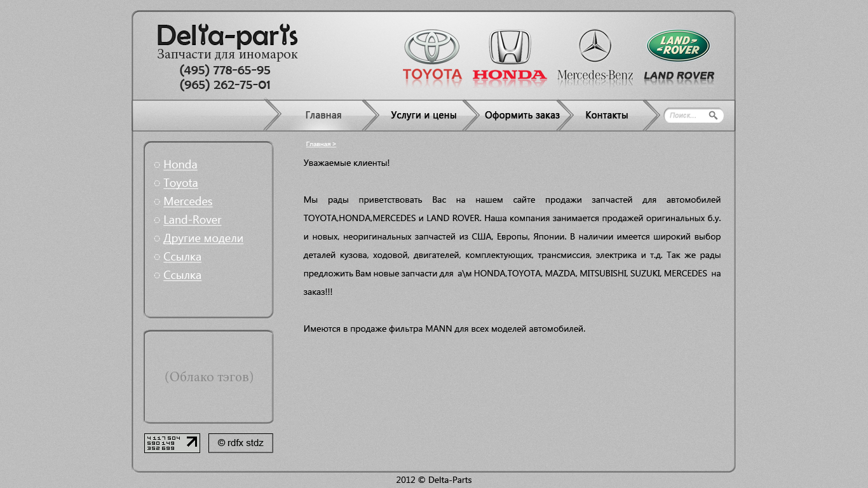Image resolution: width=868 pixels, height=488 pixels.
Task: Click the sentence about MANN filters
Action: (x=444, y=329)
